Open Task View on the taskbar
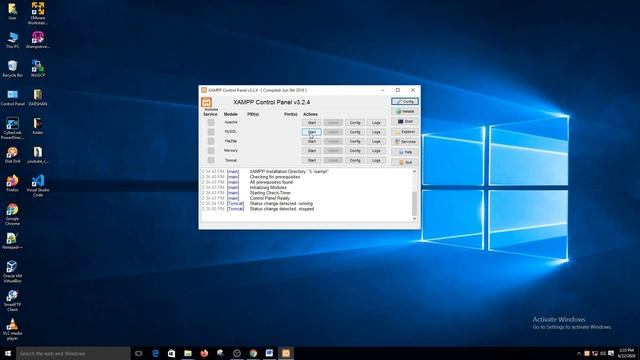This screenshot has height=360, width=640. [x=139, y=353]
